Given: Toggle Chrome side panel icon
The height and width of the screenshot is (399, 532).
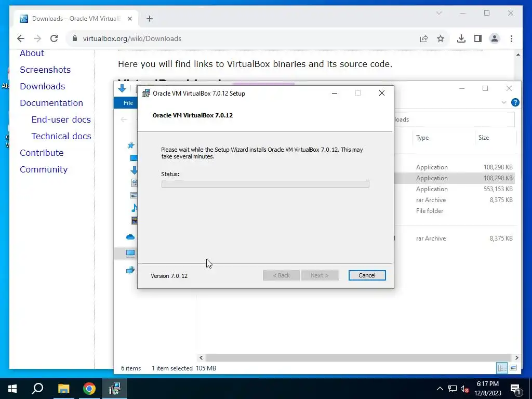Looking at the screenshot, I should [478, 38].
